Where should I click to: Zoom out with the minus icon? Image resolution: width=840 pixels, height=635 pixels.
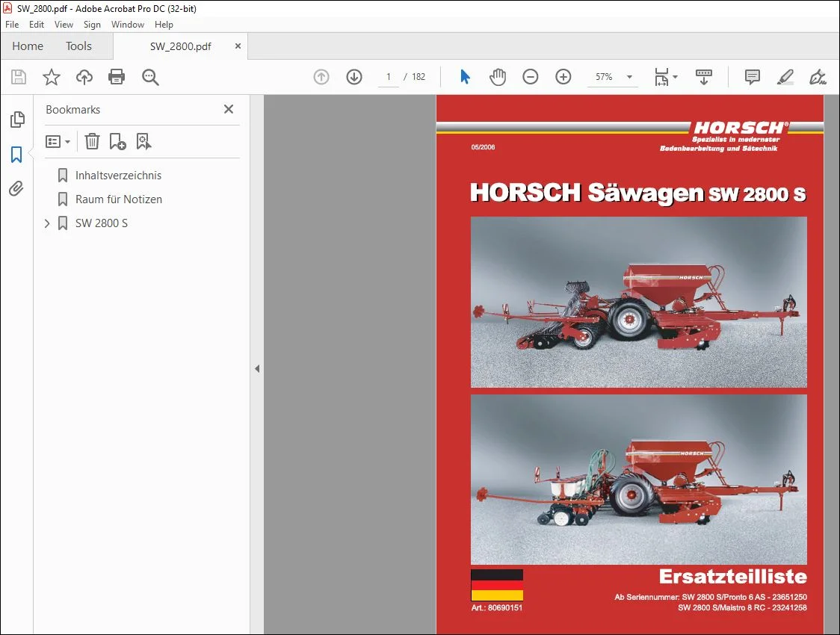pyautogui.click(x=531, y=77)
